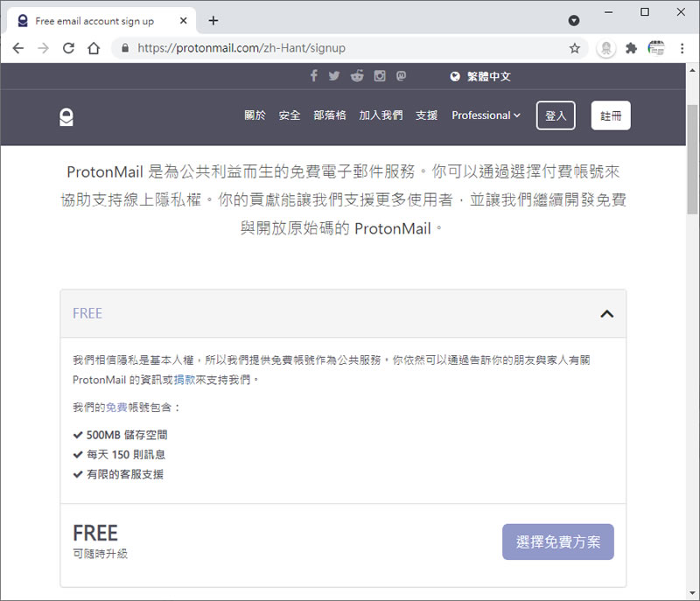
Task: Click the page vertical scrollbar thumb
Action: tap(693, 159)
